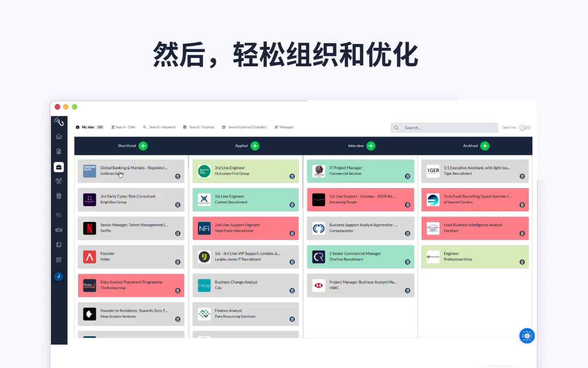This screenshot has width=588, height=368.
Task: Switch to the Messages tab
Action: (284, 127)
